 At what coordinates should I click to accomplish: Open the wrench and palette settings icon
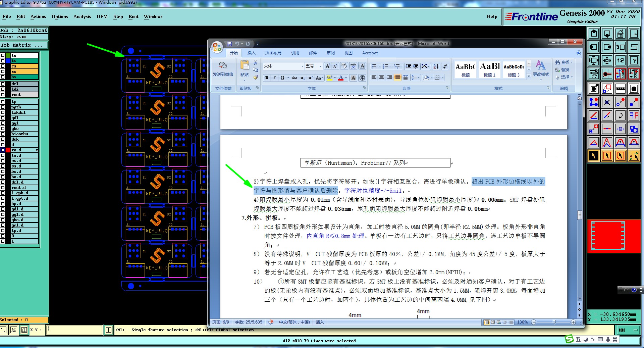(594, 74)
